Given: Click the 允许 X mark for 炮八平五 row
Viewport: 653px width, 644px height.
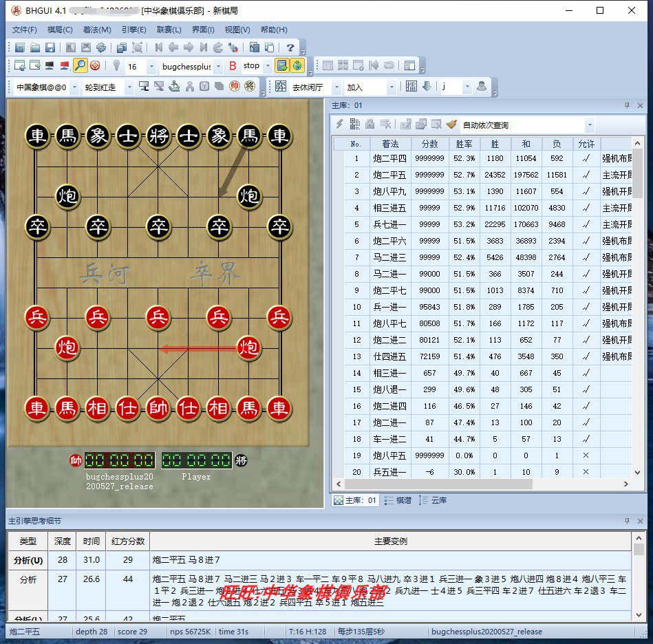Looking at the screenshot, I should [x=586, y=455].
